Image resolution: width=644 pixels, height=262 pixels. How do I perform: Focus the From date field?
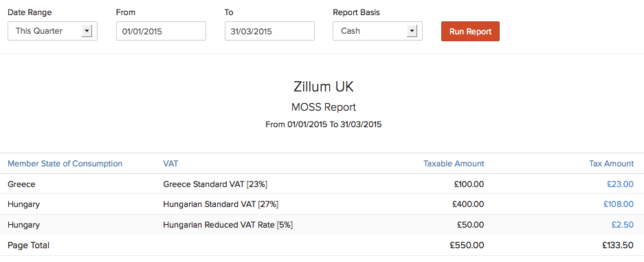click(x=161, y=31)
